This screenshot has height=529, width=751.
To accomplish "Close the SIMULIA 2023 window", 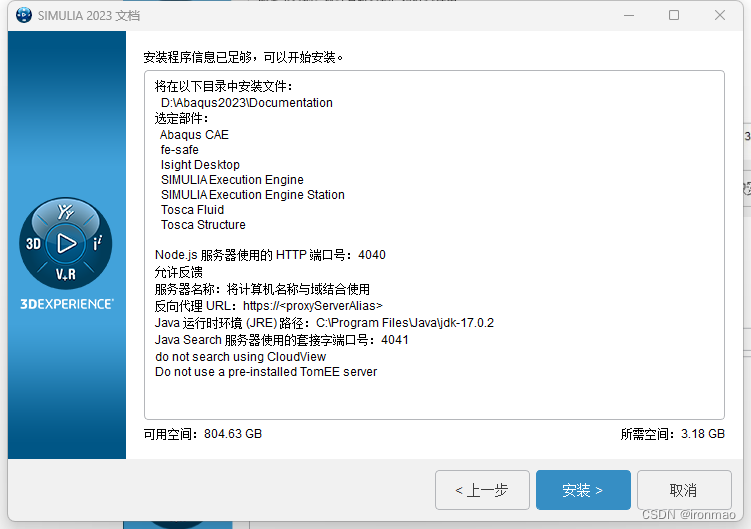I will point(719,15).
